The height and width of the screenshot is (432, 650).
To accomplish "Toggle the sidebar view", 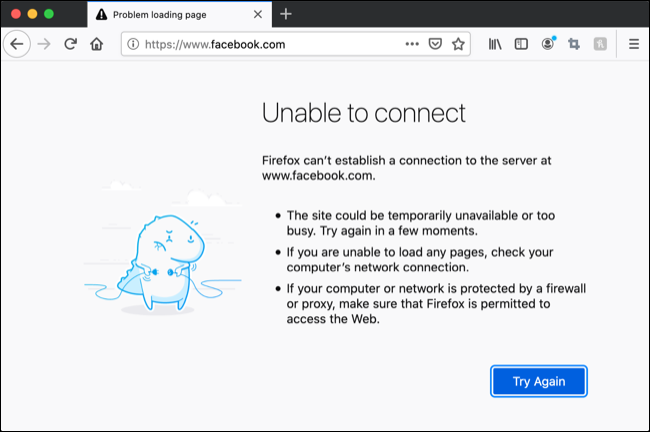I will pyautogui.click(x=521, y=44).
